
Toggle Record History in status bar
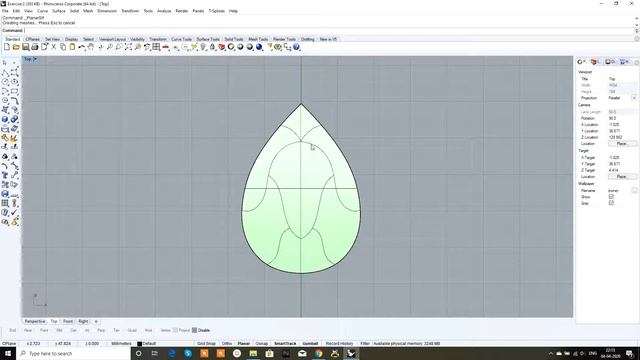[340, 344]
